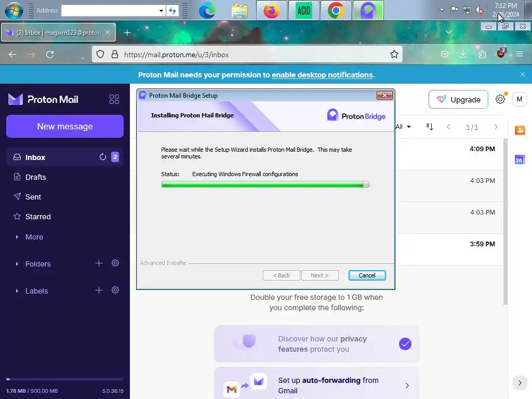Open the Sent folder

(65, 197)
